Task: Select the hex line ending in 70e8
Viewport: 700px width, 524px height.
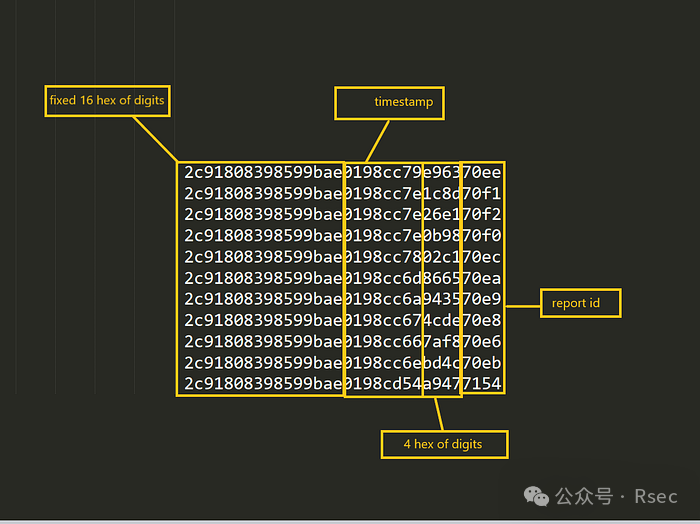Action: (342, 320)
